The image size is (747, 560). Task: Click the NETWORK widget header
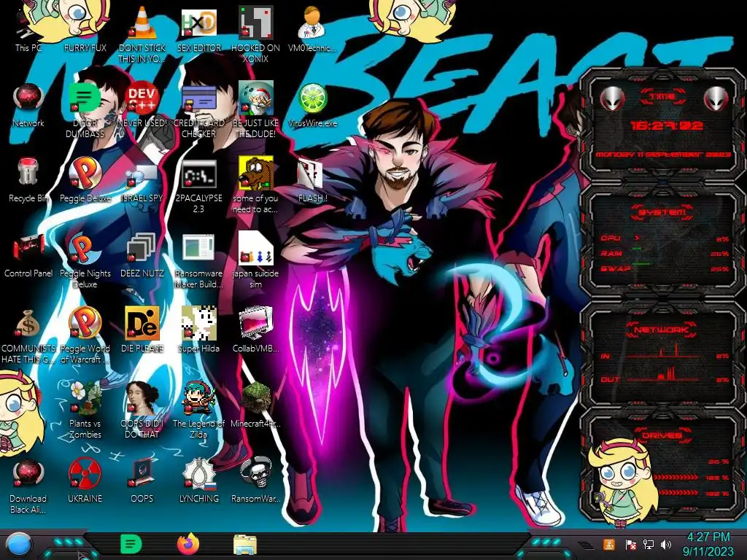click(x=661, y=330)
